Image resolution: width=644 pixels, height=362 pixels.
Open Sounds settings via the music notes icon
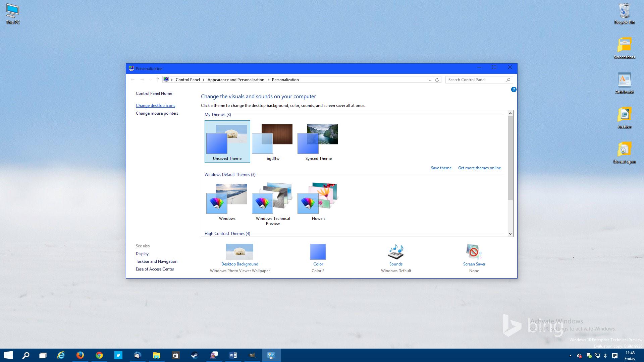396,252
